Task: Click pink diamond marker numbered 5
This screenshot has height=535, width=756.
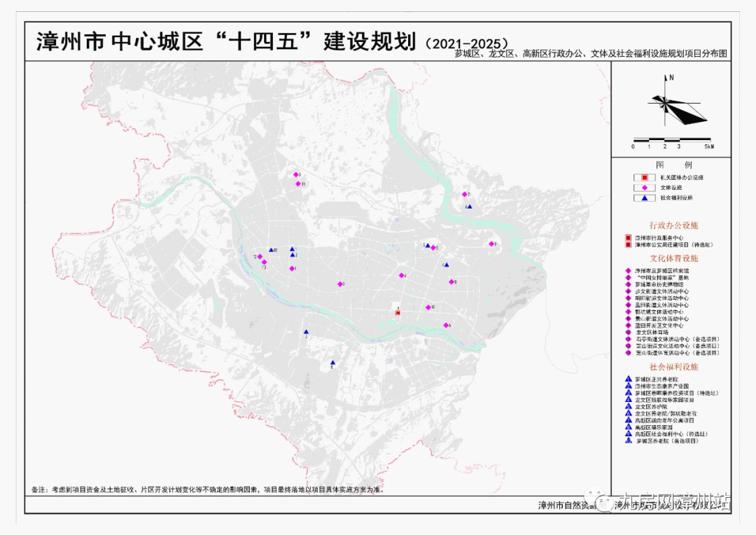Action: [x=433, y=247]
